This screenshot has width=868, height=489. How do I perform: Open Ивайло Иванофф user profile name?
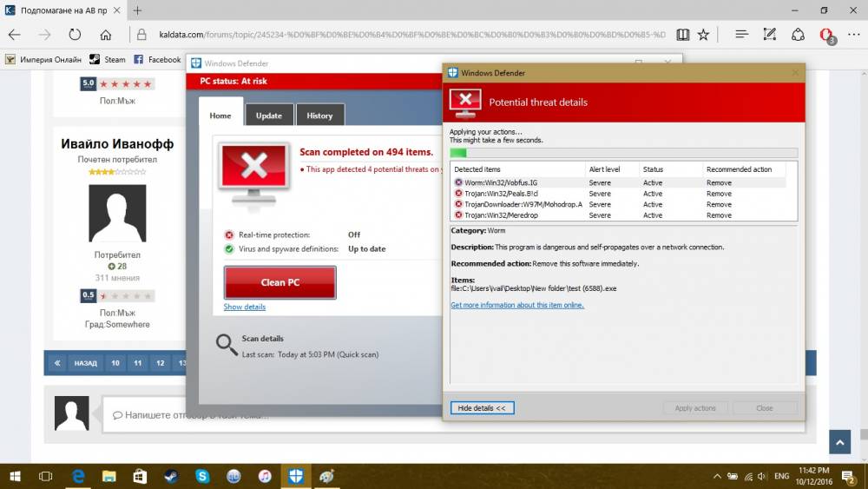point(117,144)
